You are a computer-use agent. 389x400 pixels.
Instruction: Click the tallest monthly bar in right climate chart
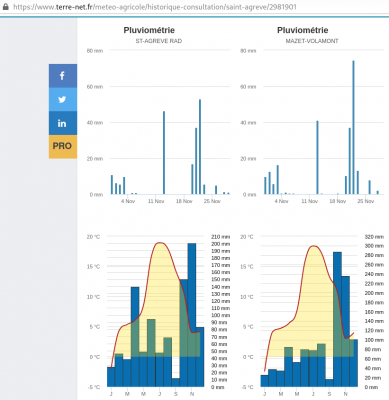pos(337,319)
